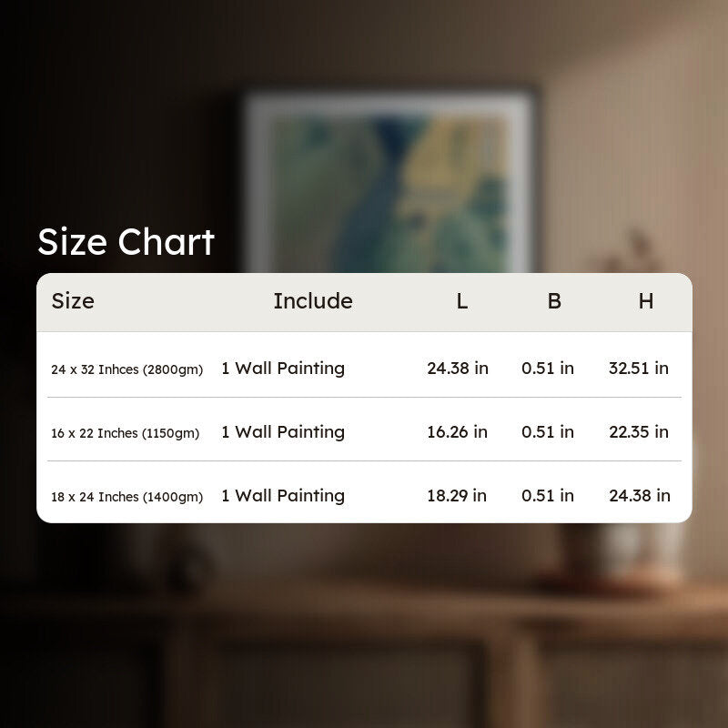The width and height of the screenshot is (728, 728).
Task: Select 24 x 32 Inhces (2800gm) row
Action: 364,365
